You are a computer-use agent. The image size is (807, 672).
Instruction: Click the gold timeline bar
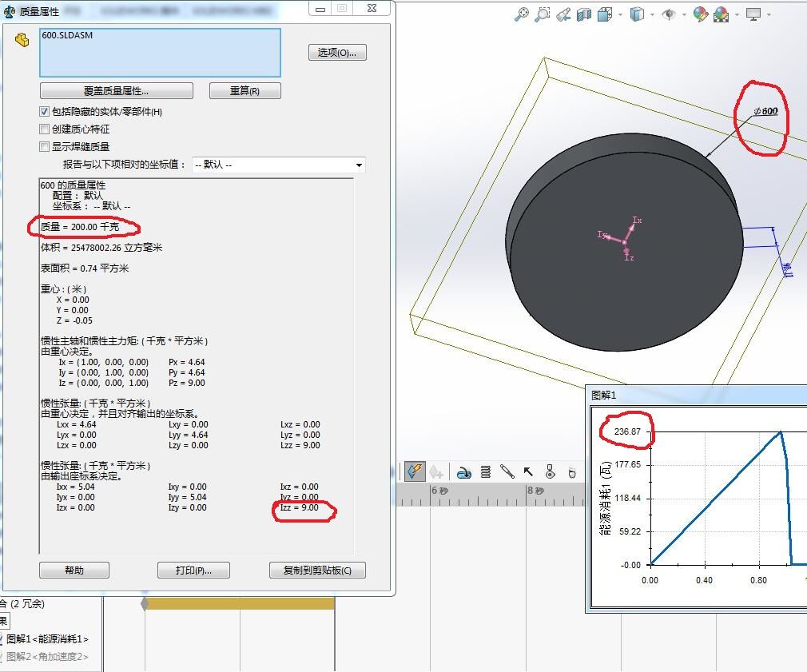click(240, 604)
